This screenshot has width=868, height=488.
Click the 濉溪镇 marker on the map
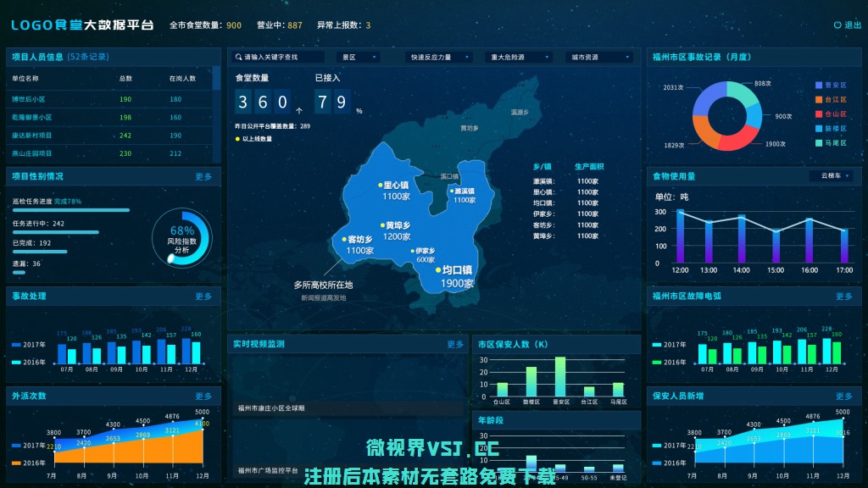[451, 191]
